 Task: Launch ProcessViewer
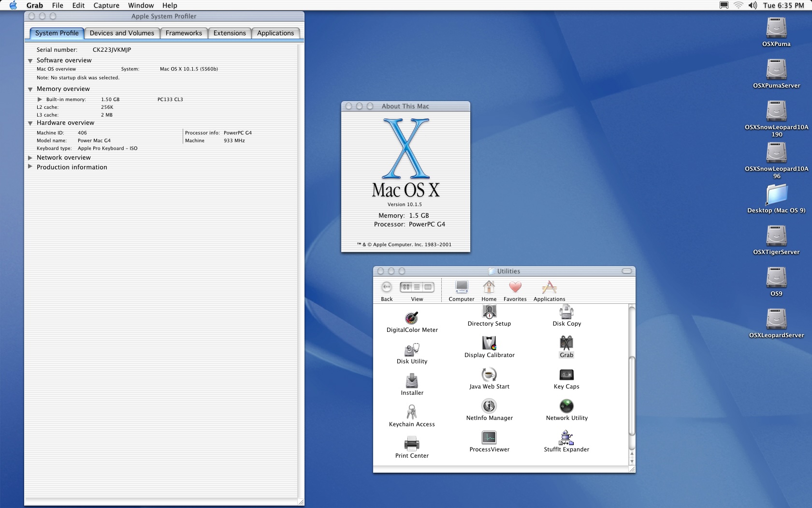click(489, 438)
